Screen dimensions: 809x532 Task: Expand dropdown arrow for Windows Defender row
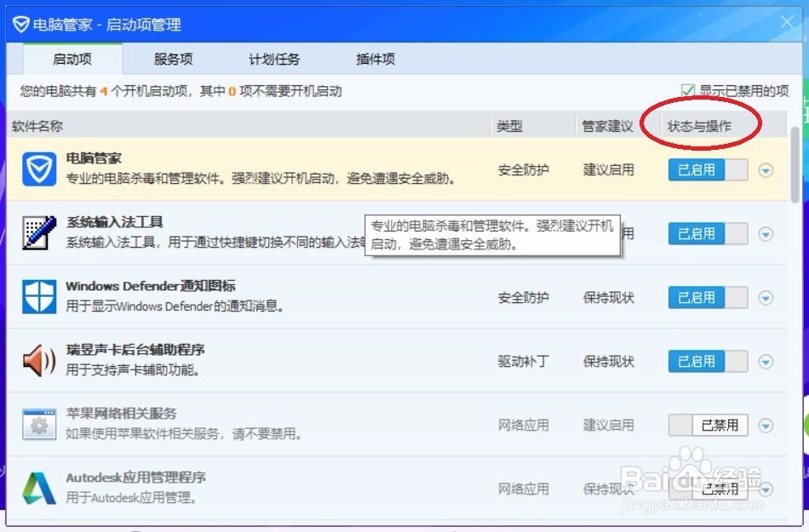point(766,297)
